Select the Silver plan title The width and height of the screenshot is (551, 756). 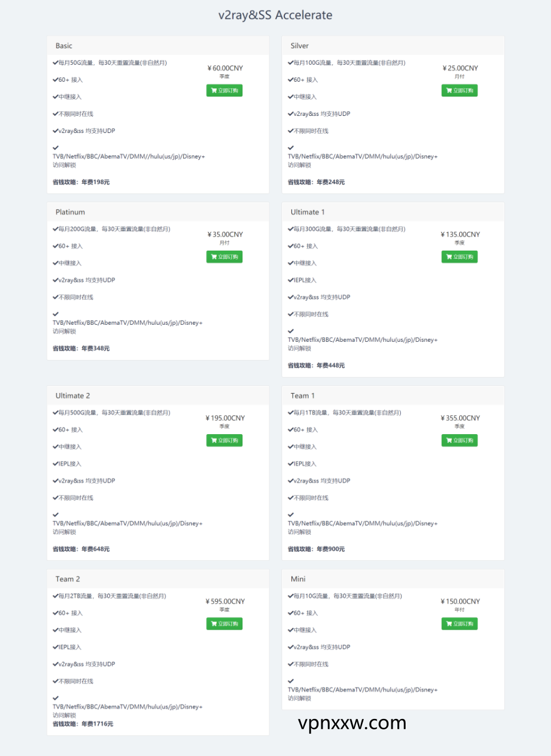coord(300,46)
